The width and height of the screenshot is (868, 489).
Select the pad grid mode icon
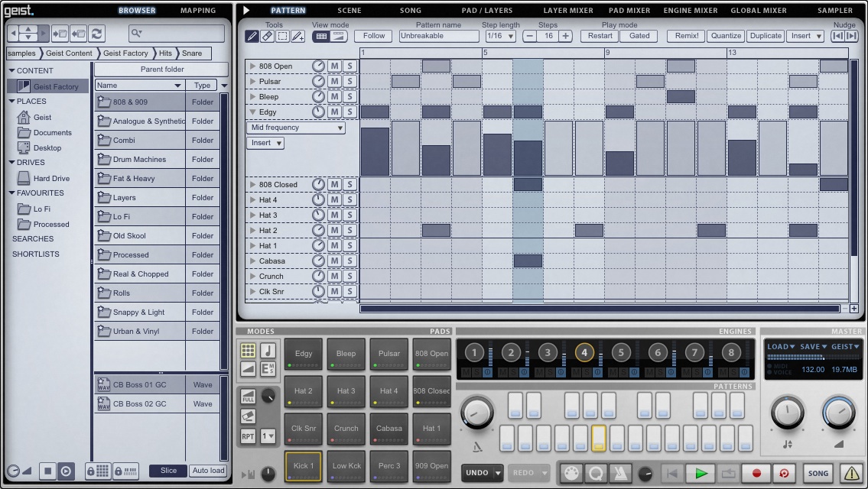248,350
